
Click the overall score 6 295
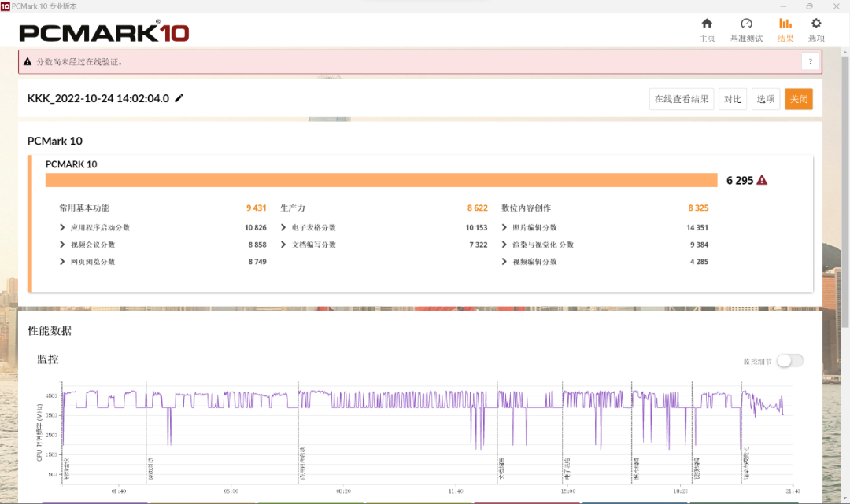tap(739, 180)
